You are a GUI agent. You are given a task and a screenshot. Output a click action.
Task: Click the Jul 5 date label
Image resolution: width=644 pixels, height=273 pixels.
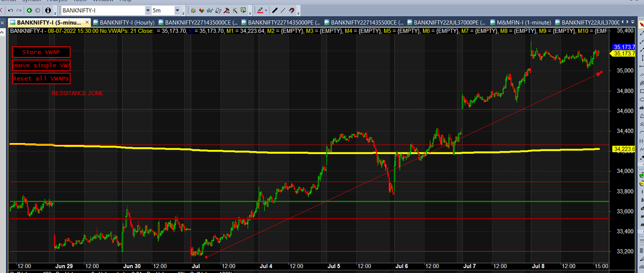(334, 266)
